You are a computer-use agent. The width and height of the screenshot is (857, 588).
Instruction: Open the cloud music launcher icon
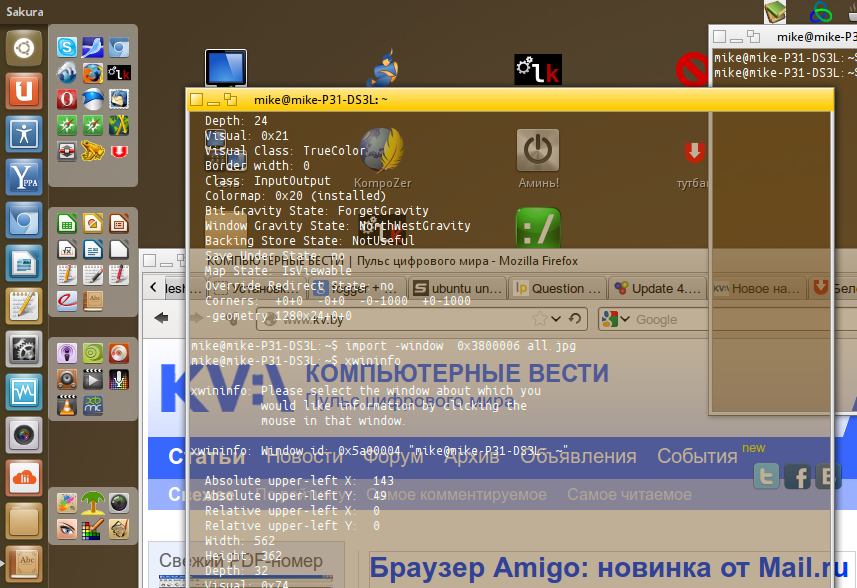click(x=24, y=478)
